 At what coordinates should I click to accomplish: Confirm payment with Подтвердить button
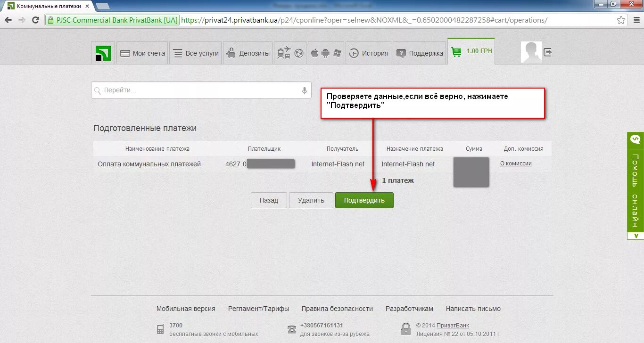(x=364, y=200)
